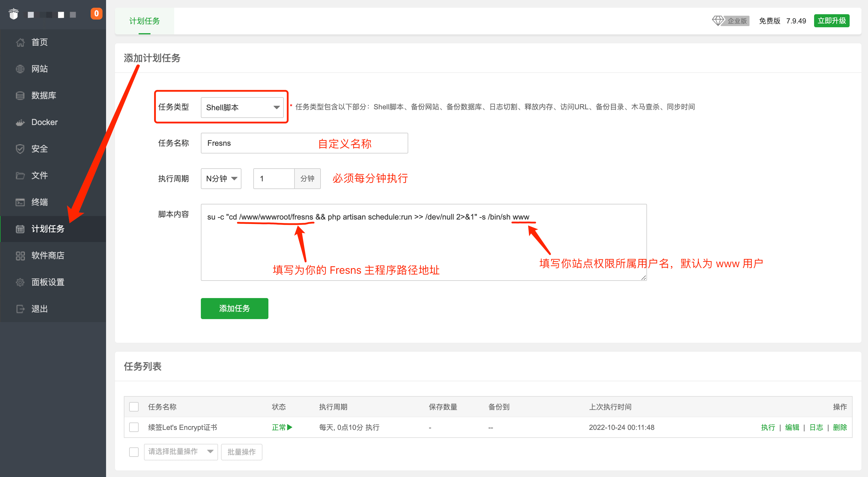Screen dimensions: 868x477
Task: Open the 软件商店 menu entry
Action: 53,255
